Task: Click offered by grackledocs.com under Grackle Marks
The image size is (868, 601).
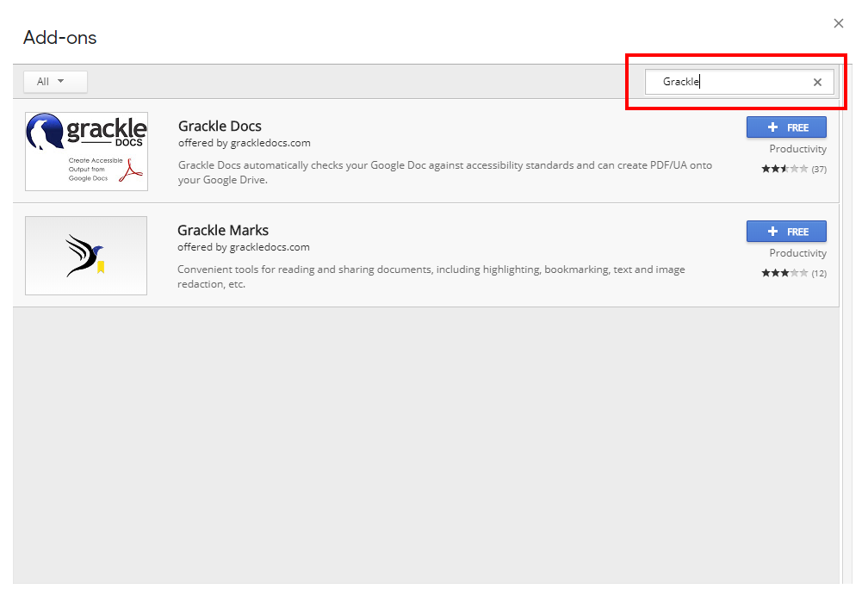Action: [x=244, y=247]
